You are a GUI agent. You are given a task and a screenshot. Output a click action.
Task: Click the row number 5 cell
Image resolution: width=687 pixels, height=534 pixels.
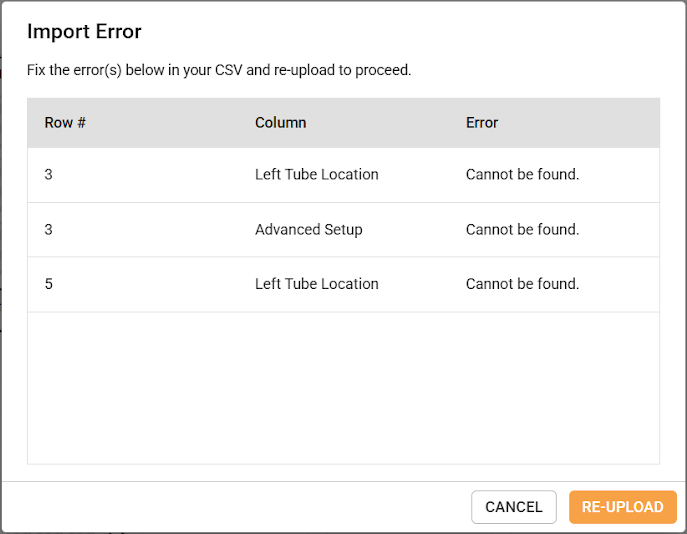(x=49, y=284)
